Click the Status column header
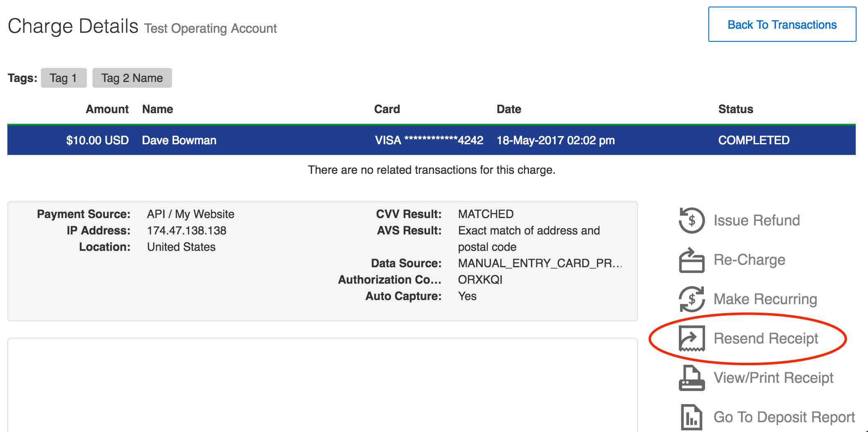This screenshot has height=432, width=868. (x=736, y=109)
